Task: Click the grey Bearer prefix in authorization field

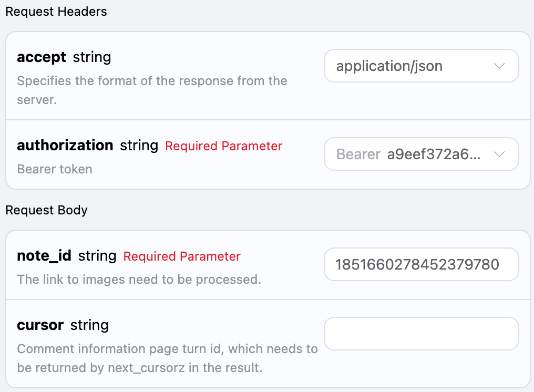Action: click(358, 154)
